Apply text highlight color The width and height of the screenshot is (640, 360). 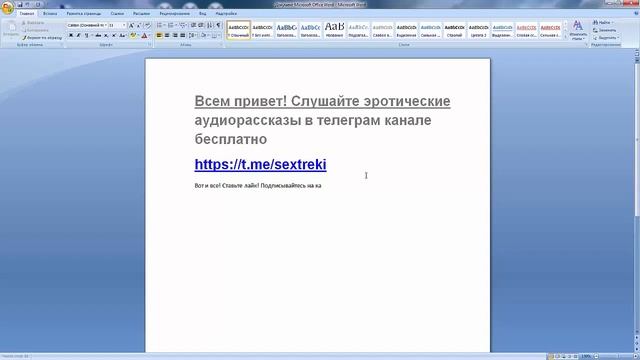pos(133,36)
